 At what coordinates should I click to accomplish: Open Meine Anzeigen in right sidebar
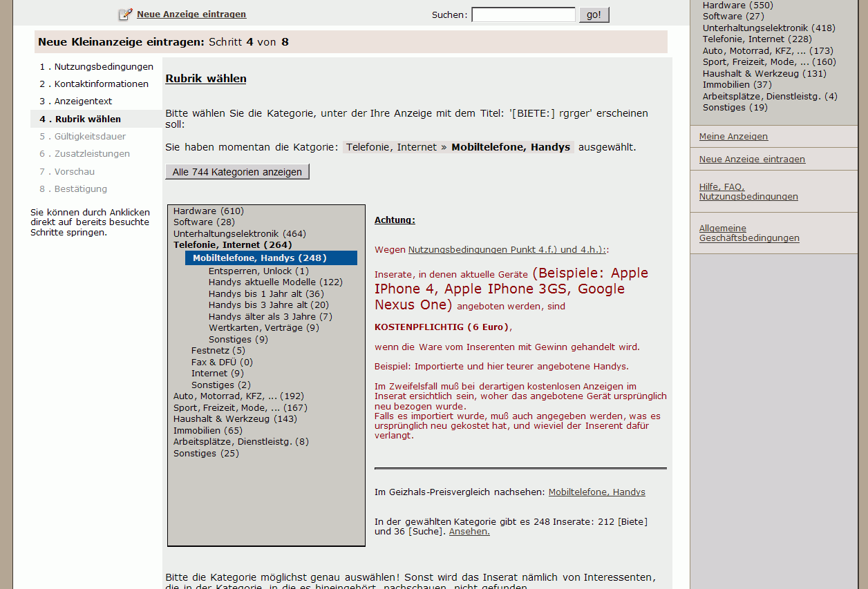point(733,137)
